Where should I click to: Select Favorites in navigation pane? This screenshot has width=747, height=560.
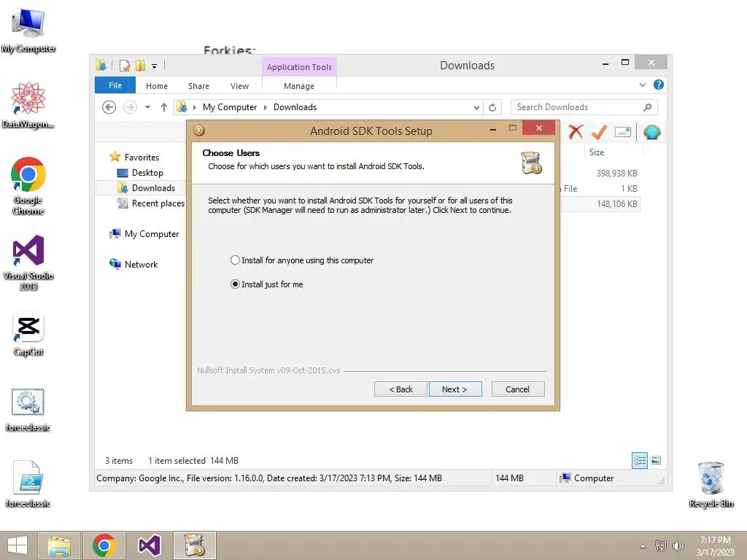(x=142, y=157)
